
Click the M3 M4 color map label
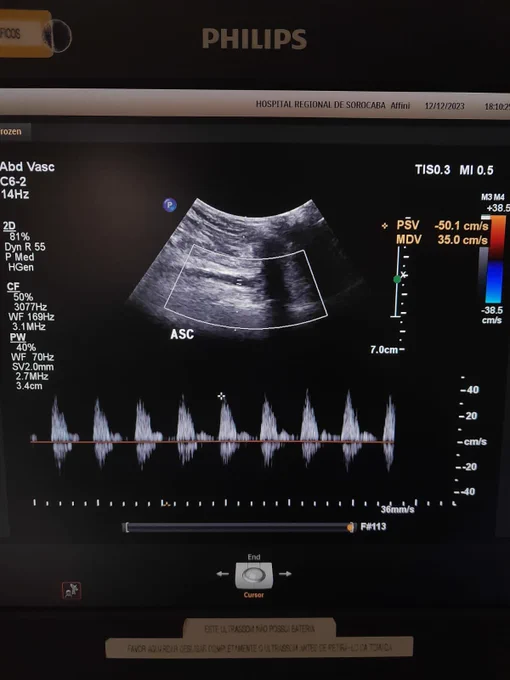click(493, 197)
